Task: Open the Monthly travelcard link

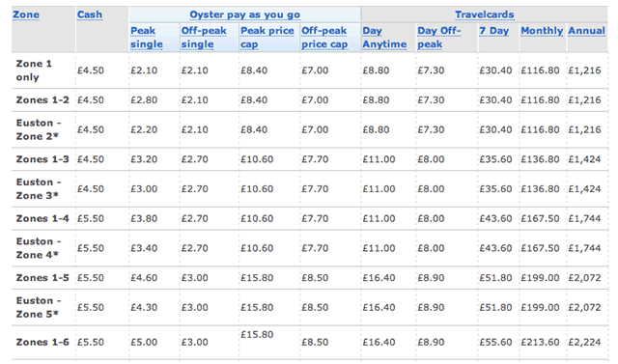Action: [x=542, y=31]
